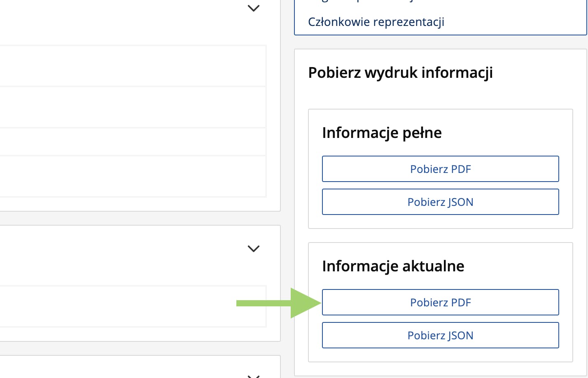
Task: Select the fourth empty row in upper-left panel
Action: (132, 176)
